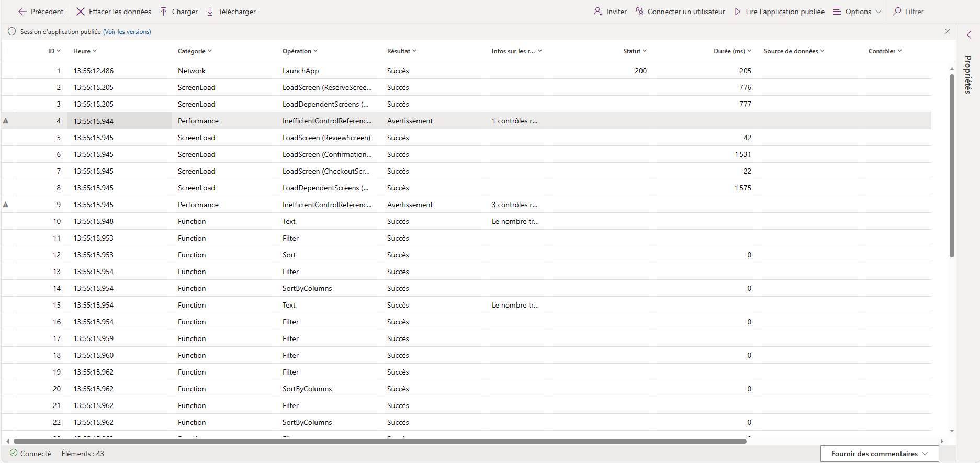
Task: Click the scroll down arrow
Action: click(x=952, y=431)
